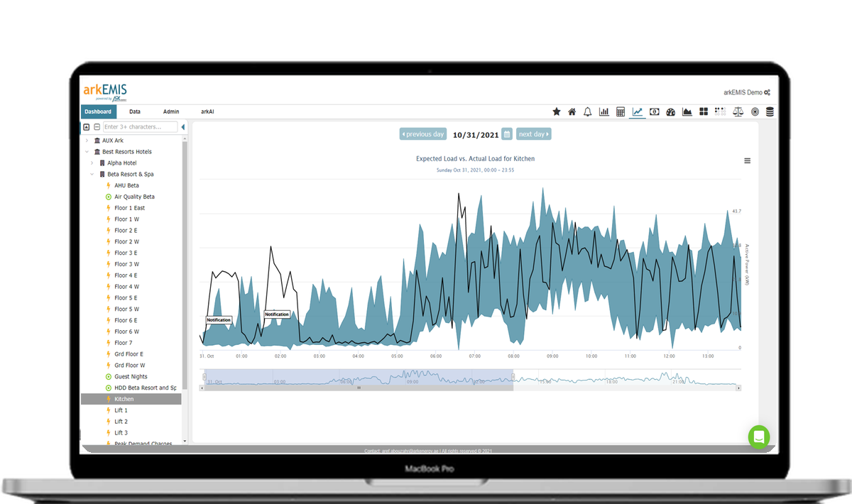Screen dimensions: 852x504
Task: Open the Admin tab
Action: (x=171, y=111)
